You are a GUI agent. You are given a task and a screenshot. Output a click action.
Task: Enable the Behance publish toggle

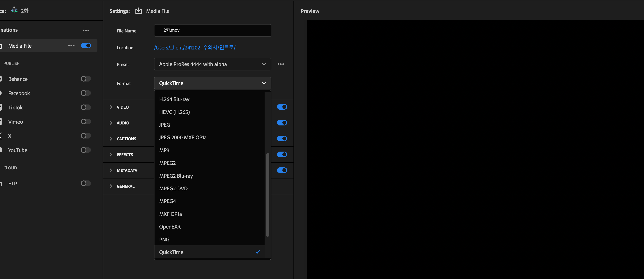(86, 79)
